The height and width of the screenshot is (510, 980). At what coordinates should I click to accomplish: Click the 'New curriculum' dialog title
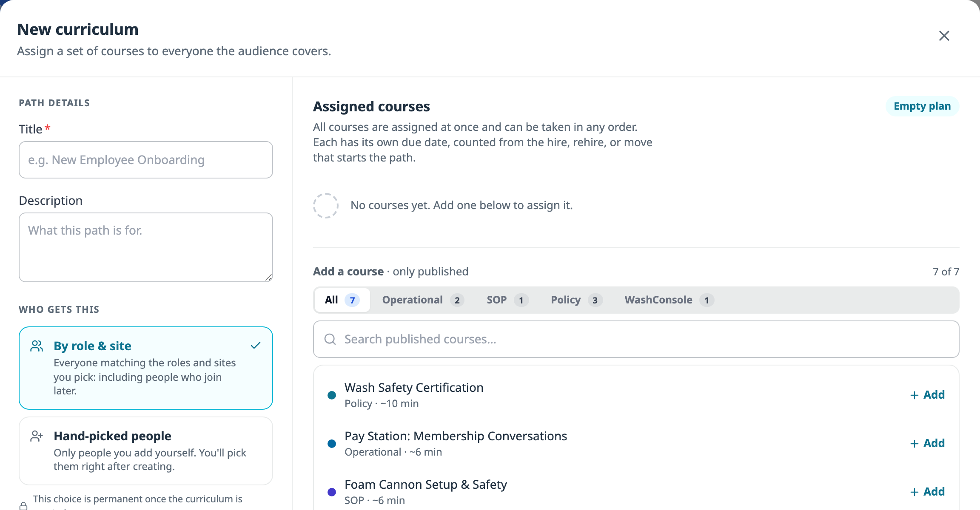click(x=78, y=29)
